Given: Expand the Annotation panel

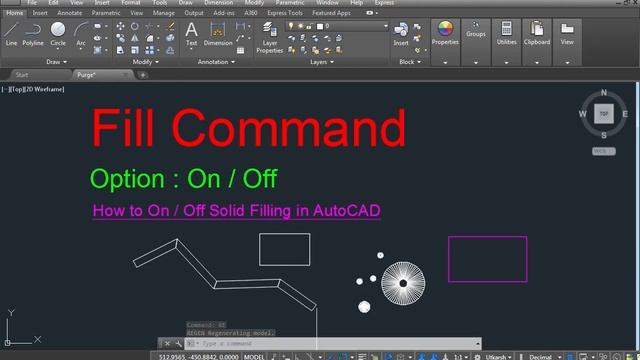Looking at the screenshot, I should 216,62.
